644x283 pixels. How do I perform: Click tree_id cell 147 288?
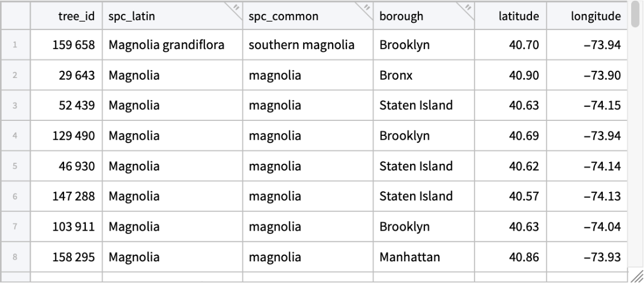click(75, 197)
